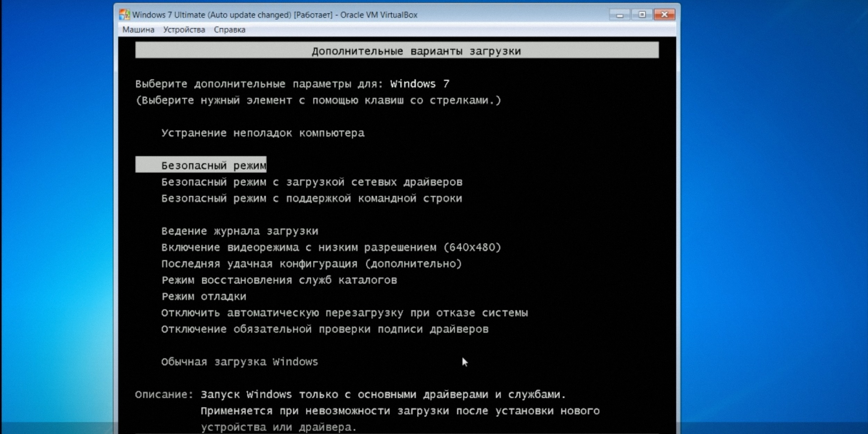The height and width of the screenshot is (434, 868).
Task: Choose Последняя удачная конфигурация option
Action: click(x=311, y=264)
